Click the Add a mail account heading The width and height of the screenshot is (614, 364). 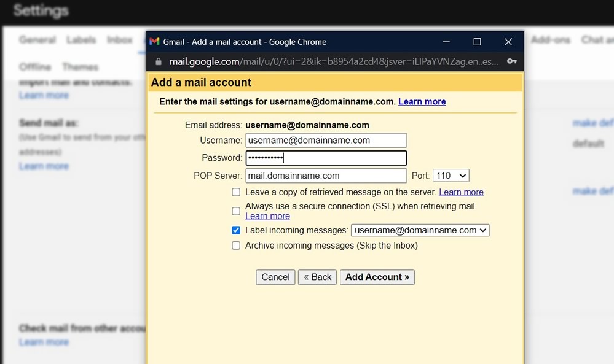point(201,82)
